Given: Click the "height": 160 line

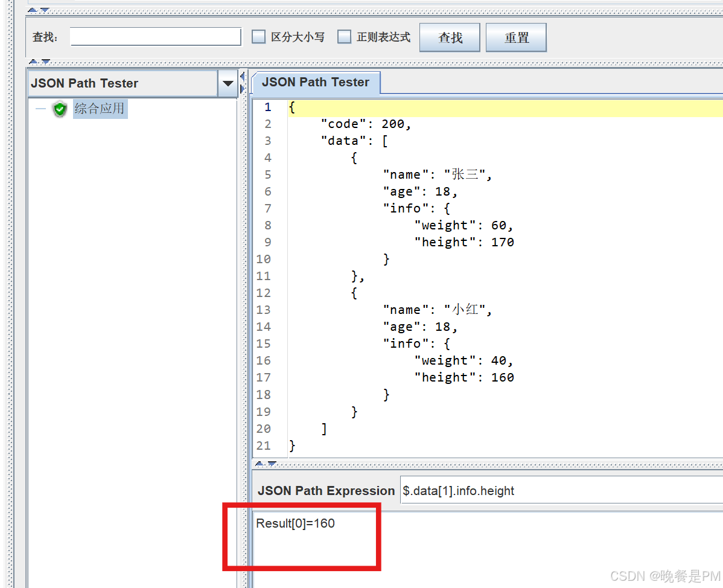Looking at the screenshot, I should point(464,378).
